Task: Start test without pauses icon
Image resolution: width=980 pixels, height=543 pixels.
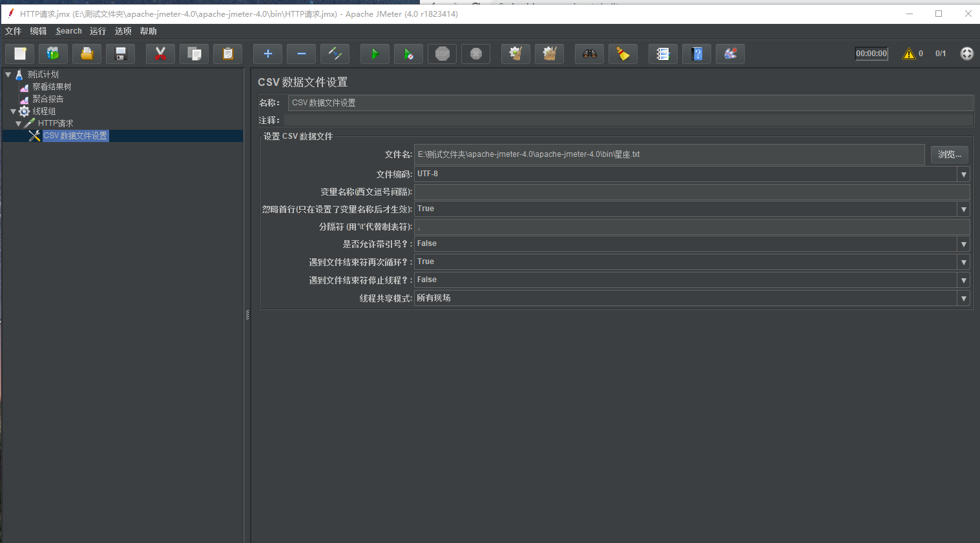Action: pyautogui.click(x=409, y=54)
